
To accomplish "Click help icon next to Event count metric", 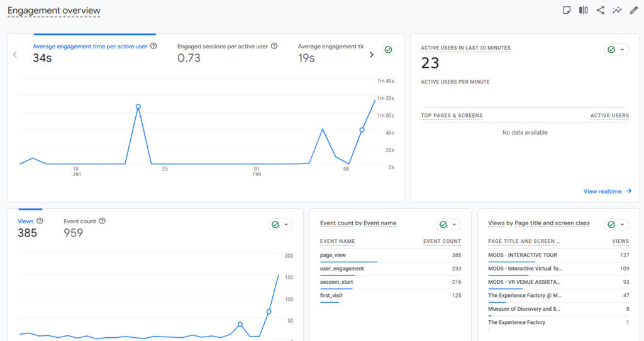I will click(102, 221).
